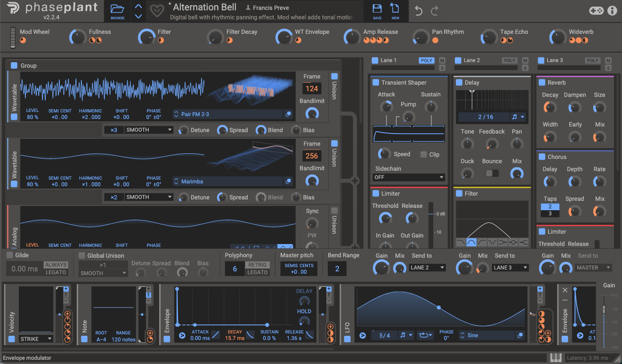Select the bandpass filter type icon
This screenshot has width=622, height=364.
472,242
